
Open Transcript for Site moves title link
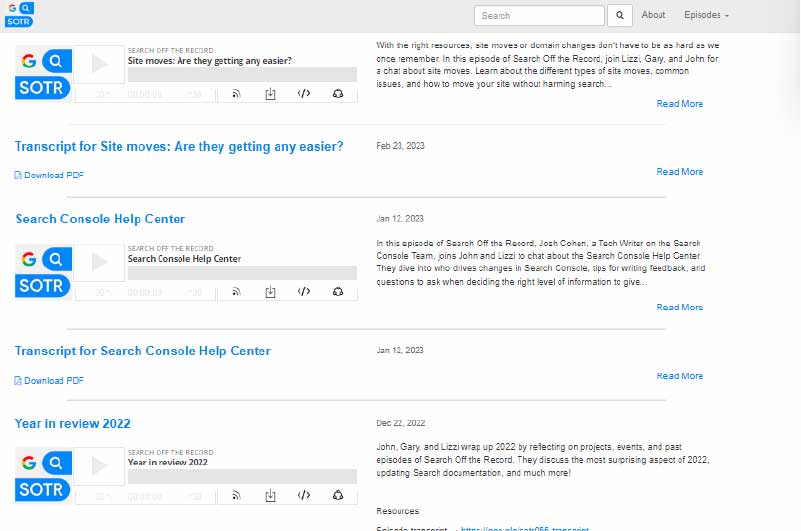(179, 147)
